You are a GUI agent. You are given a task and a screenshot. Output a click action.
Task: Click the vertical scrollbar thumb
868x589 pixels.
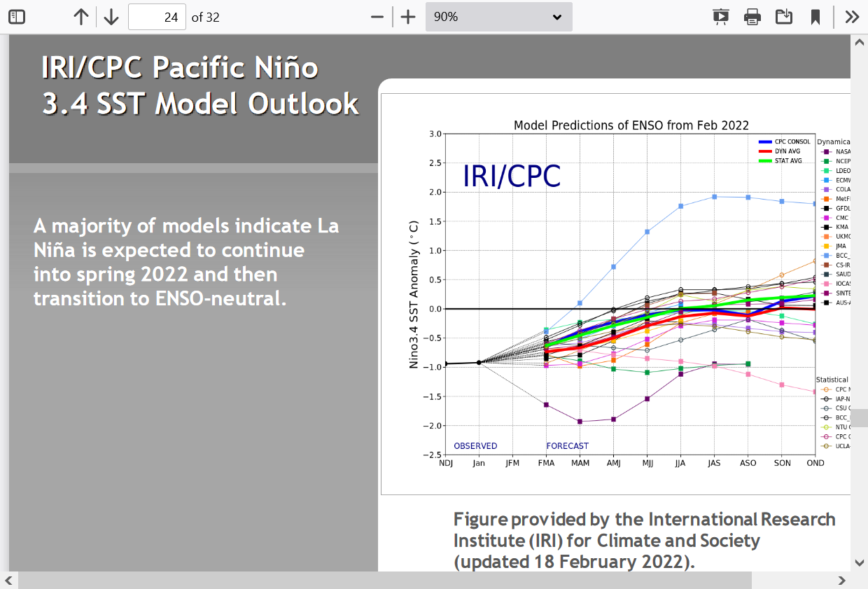[859, 418]
